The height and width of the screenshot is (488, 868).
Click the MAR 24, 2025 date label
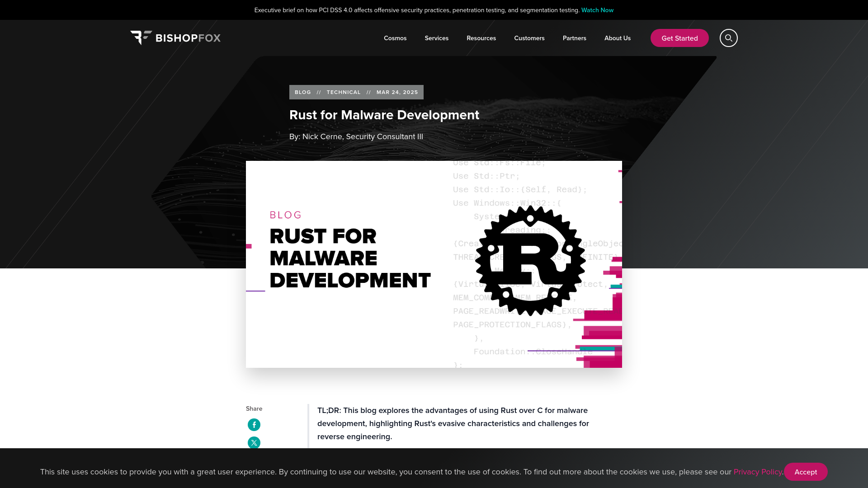[x=397, y=92]
